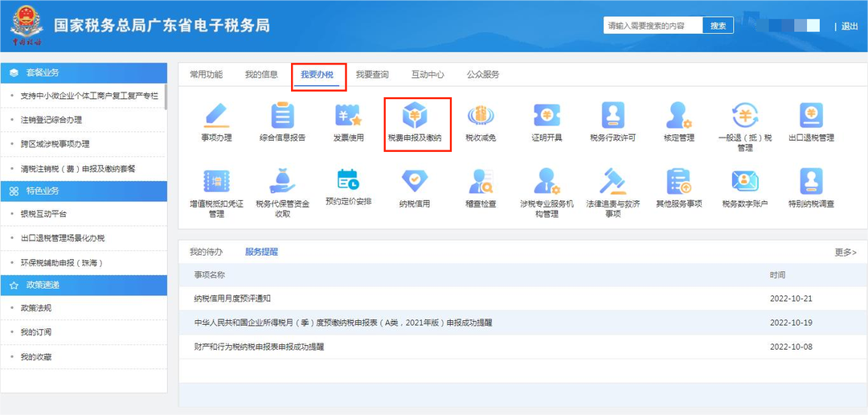Click the date 2022-10-19
This screenshot has width=868, height=415.
(x=791, y=323)
